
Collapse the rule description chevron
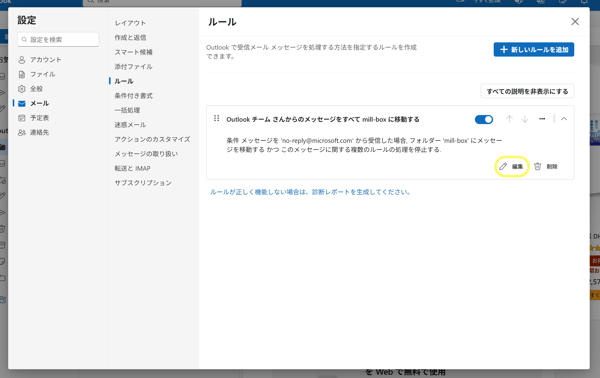click(564, 119)
